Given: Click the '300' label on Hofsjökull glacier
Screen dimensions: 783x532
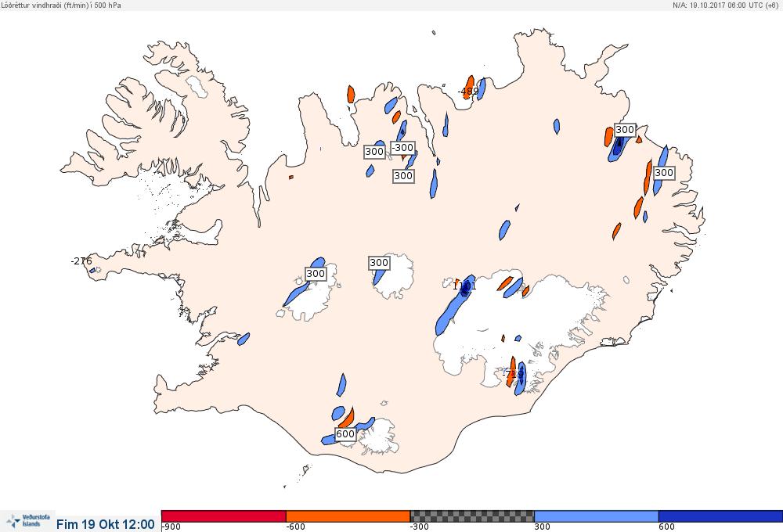Looking at the screenshot, I should [379, 263].
